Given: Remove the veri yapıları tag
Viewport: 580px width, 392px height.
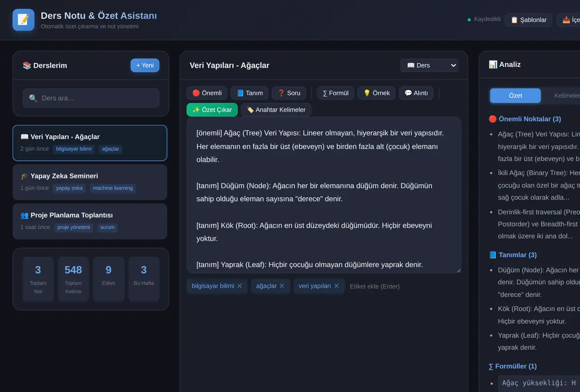Looking at the screenshot, I should pyautogui.click(x=336, y=286).
